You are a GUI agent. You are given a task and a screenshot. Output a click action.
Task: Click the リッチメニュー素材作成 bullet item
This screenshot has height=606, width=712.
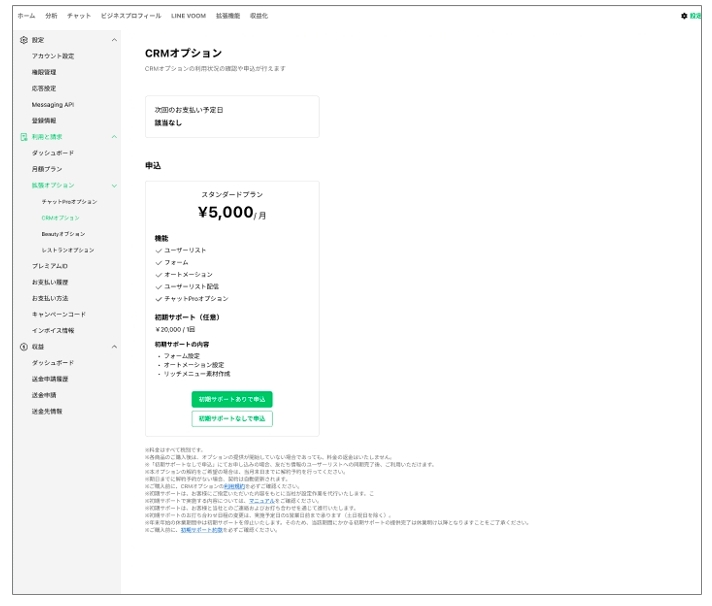pyautogui.click(x=197, y=374)
